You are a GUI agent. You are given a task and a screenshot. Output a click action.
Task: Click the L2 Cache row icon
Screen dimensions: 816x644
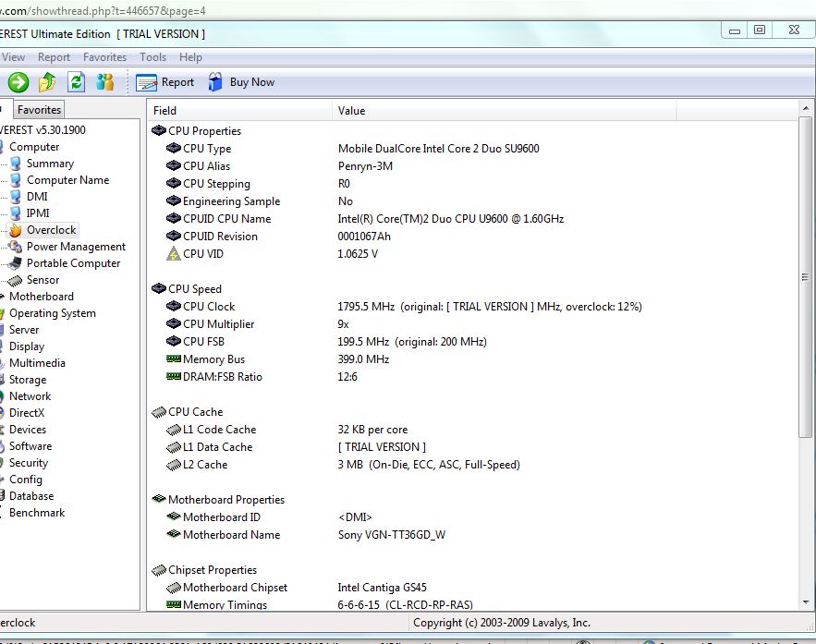point(174,465)
